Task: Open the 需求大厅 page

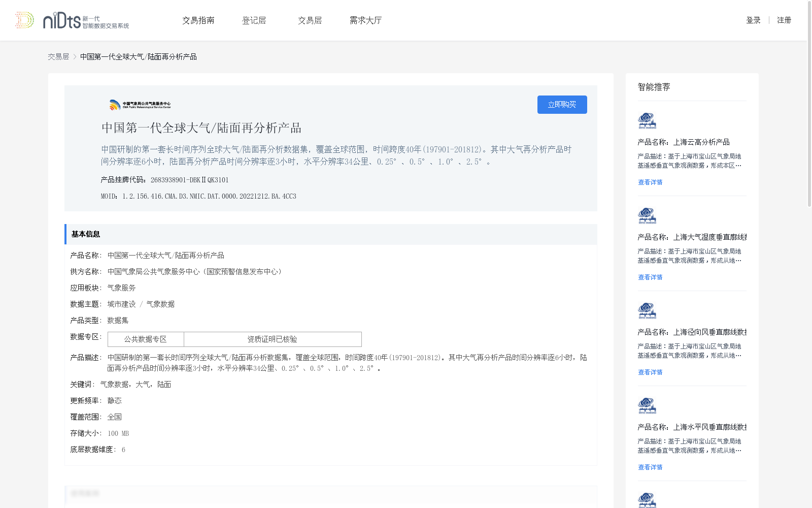Action: [x=365, y=20]
